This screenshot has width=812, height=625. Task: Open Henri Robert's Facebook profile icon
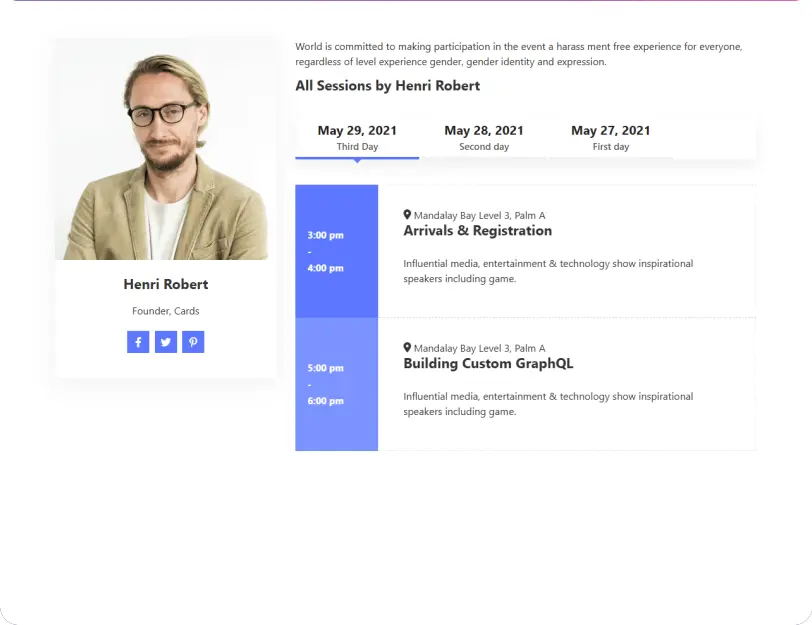click(138, 342)
